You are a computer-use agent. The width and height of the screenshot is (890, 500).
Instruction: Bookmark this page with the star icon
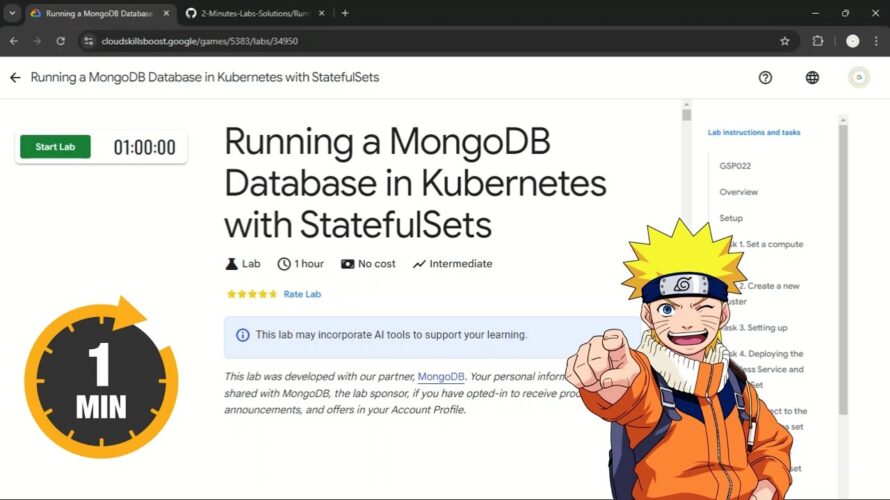point(784,41)
